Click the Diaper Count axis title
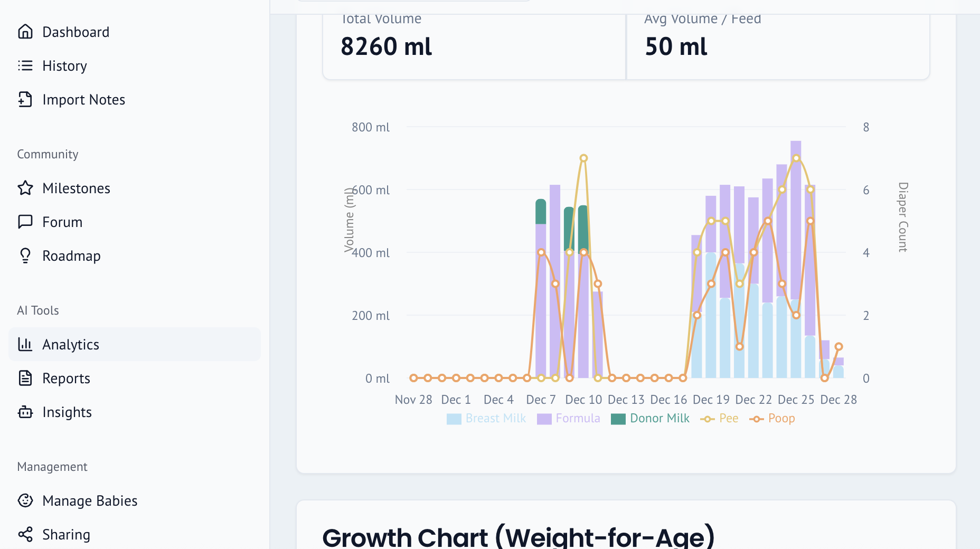 tap(903, 217)
